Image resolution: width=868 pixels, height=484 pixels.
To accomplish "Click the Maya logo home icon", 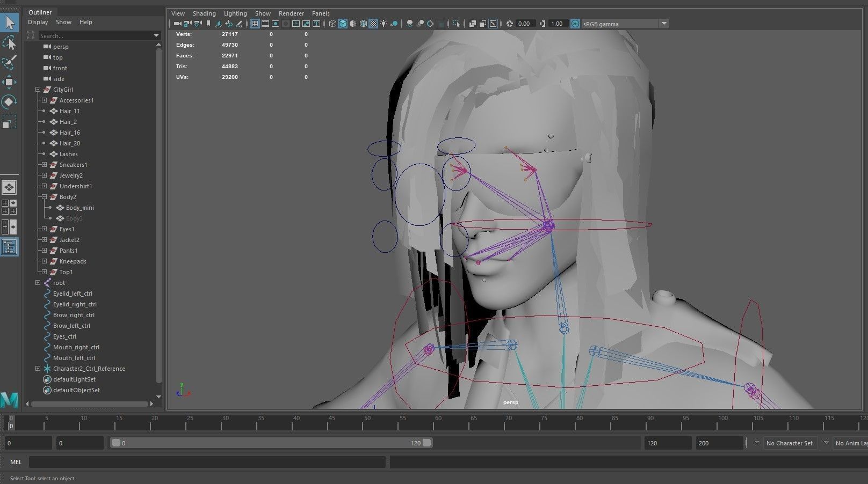I will pos(9,400).
